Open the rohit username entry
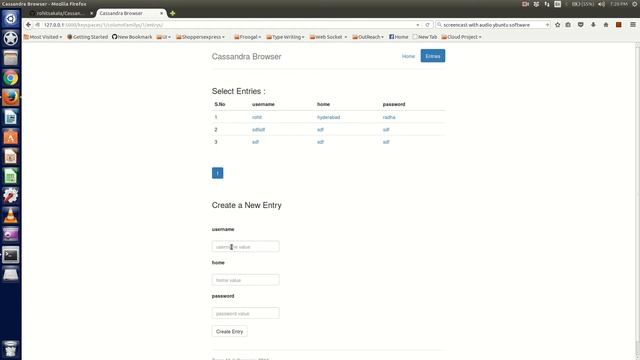The image size is (640, 360). click(257, 117)
